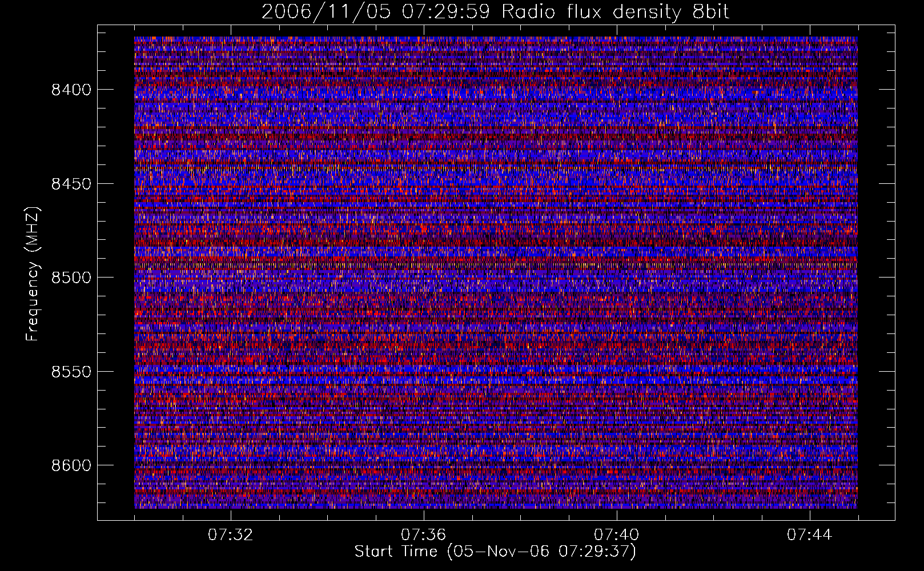This screenshot has height=571, width=924.
Task: Select the 8450 frequency axis label
Action: [71, 184]
